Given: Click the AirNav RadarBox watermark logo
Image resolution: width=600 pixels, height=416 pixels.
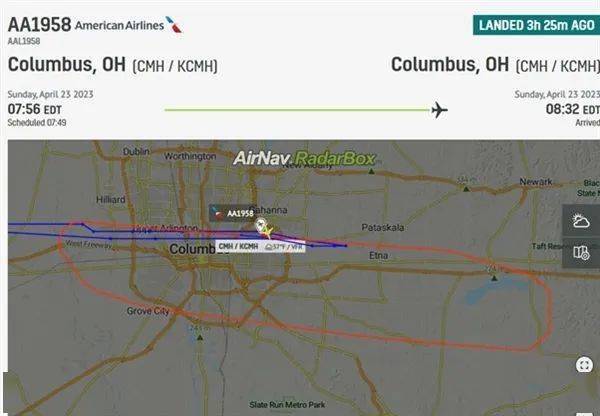Looking at the screenshot, I should [x=304, y=158].
